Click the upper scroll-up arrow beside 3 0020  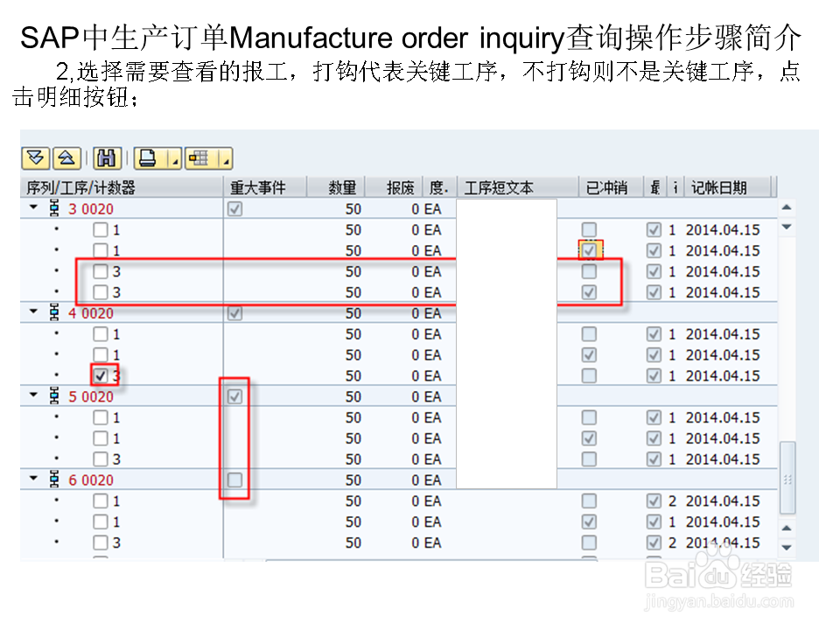[x=787, y=207]
